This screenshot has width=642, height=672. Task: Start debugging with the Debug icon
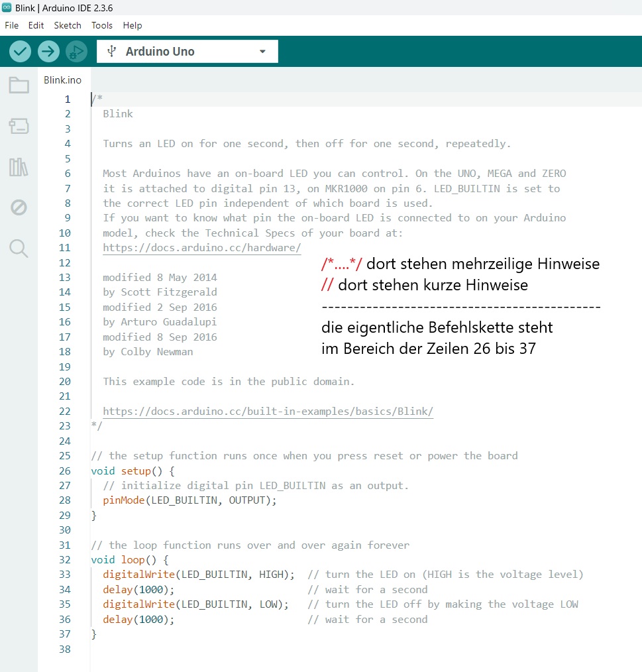(x=76, y=52)
